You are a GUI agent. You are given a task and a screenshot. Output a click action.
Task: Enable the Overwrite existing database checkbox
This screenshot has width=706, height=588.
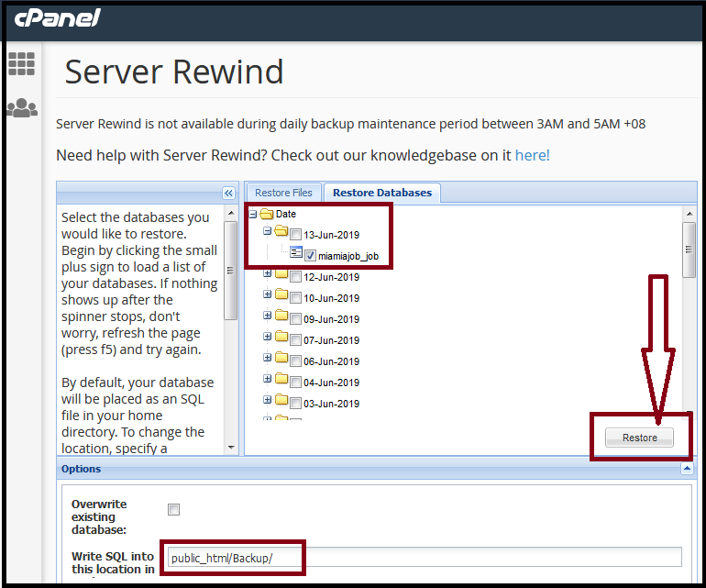pyautogui.click(x=173, y=510)
